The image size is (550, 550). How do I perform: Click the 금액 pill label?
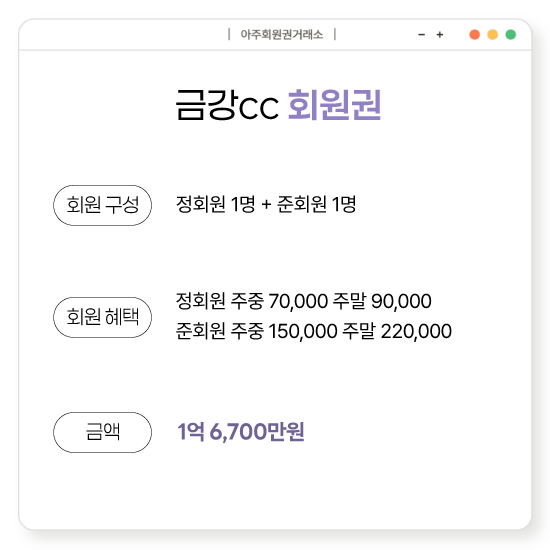(102, 432)
